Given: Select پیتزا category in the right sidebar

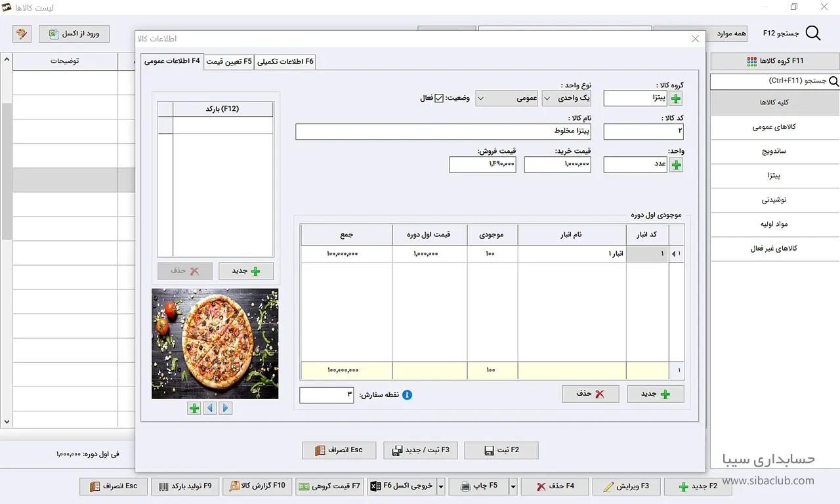Looking at the screenshot, I should [x=774, y=176].
